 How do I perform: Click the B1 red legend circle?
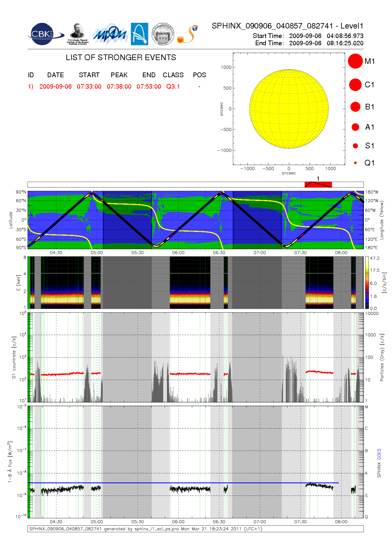(x=355, y=107)
